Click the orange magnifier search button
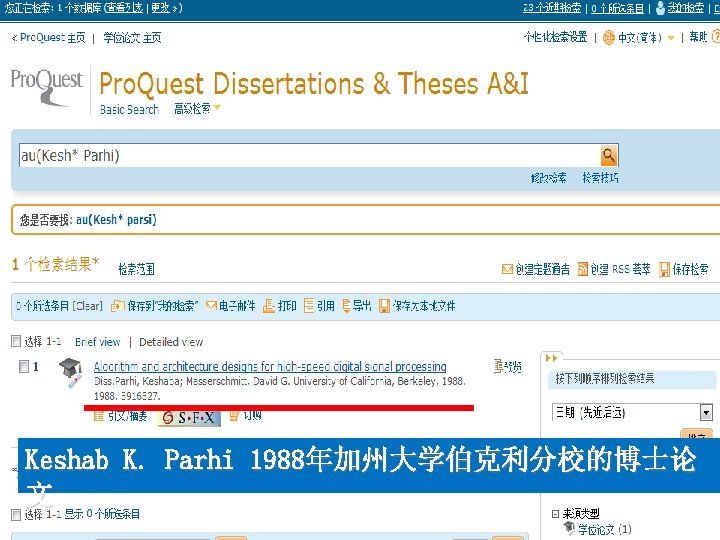720x540 pixels. point(609,155)
